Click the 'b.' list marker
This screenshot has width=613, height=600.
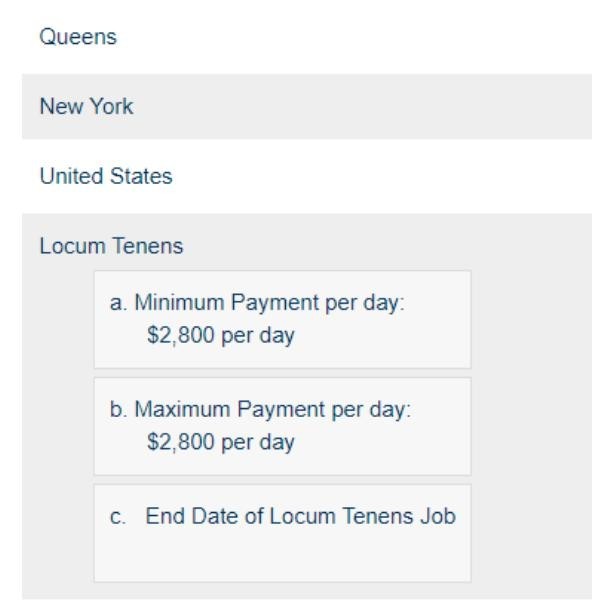(119, 409)
